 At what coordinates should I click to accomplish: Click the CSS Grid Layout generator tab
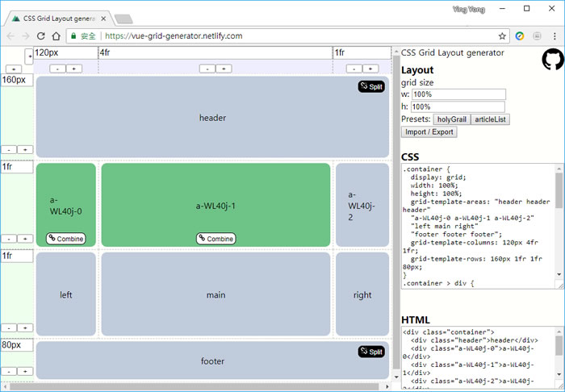pos(59,19)
